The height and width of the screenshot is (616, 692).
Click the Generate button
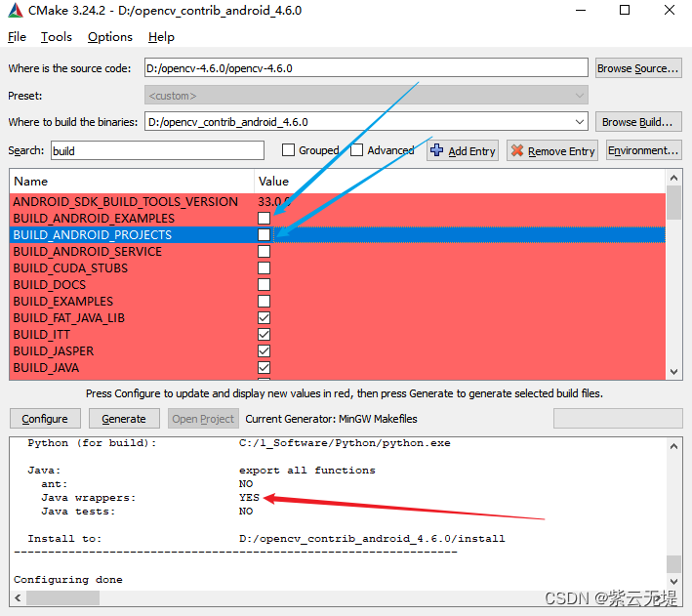coord(124,419)
